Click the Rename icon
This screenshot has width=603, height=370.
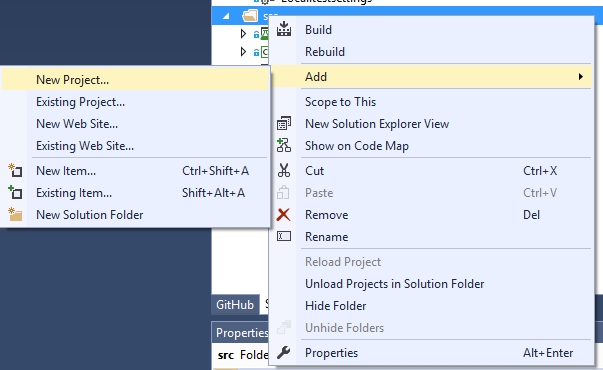coord(284,236)
